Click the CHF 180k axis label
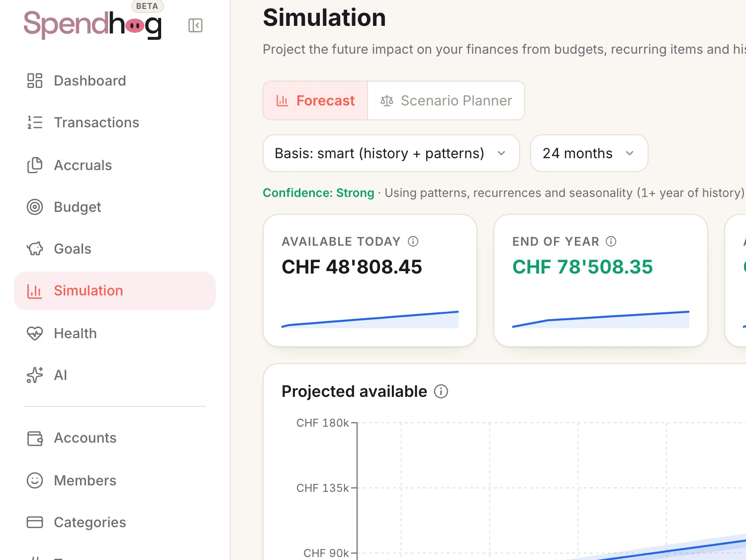 coord(323,423)
